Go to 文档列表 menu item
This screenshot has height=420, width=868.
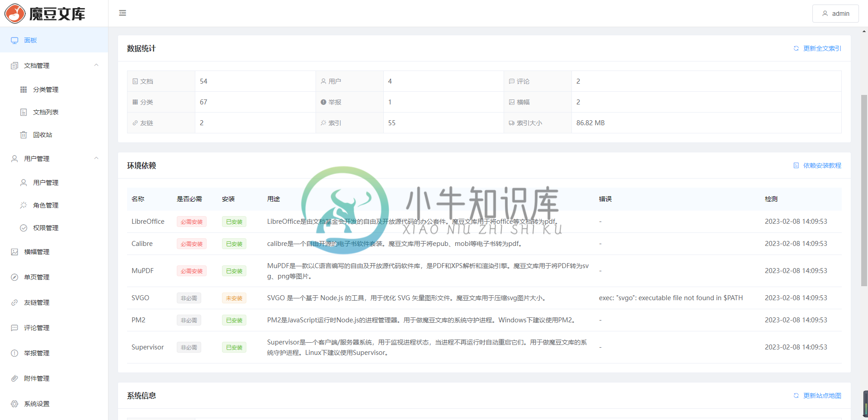point(54,112)
